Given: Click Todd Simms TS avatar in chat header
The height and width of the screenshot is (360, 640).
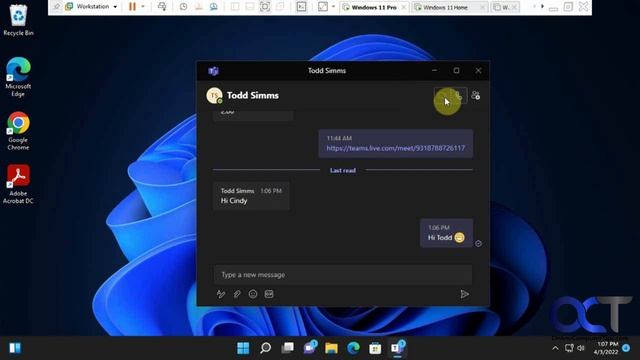Looking at the screenshot, I should (214, 96).
